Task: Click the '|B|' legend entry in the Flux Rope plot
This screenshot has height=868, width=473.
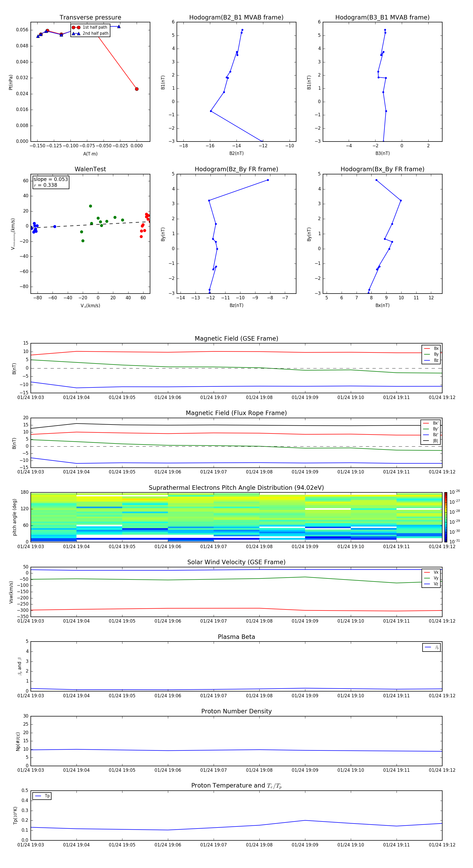Action: [431, 441]
